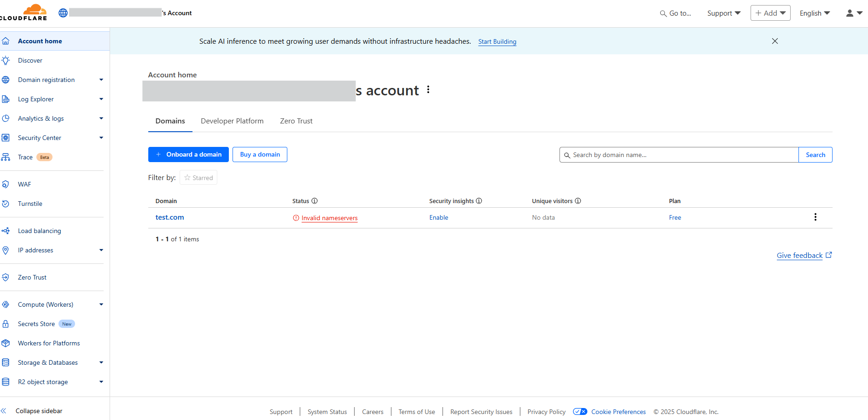Screen dimensions: 868x420
Task: Switch to the Zero Trust tab
Action: pyautogui.click(x=296, y=121)
